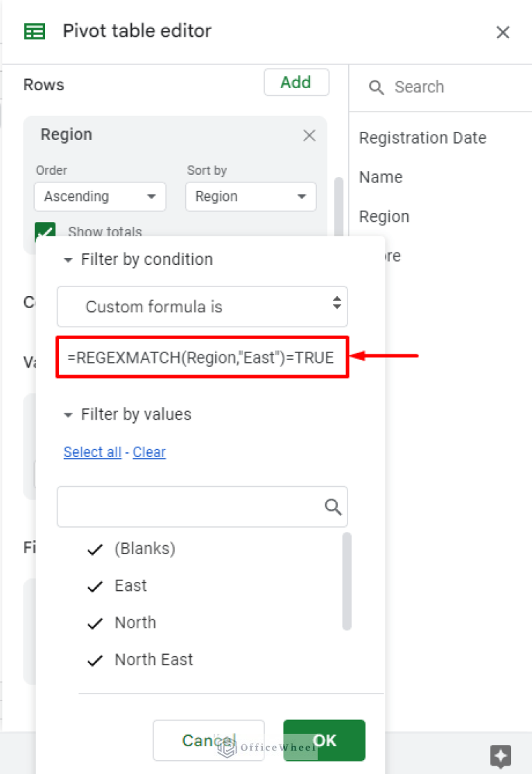The image size is (532, 774).
Task: Select the Name field in the fields list
Action: 380,177
